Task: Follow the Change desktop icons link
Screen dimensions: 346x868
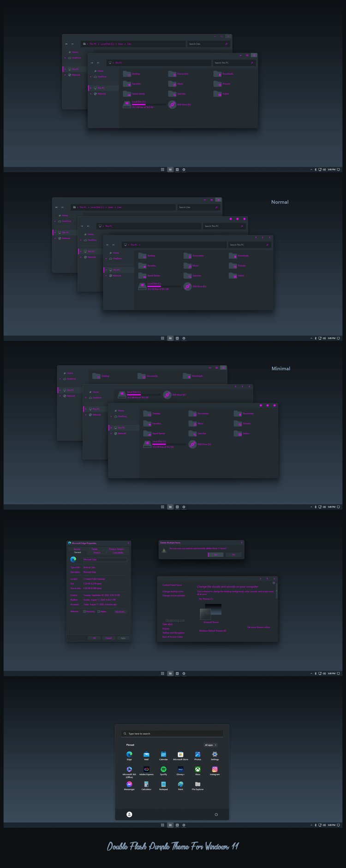Action: click(173, 591)
